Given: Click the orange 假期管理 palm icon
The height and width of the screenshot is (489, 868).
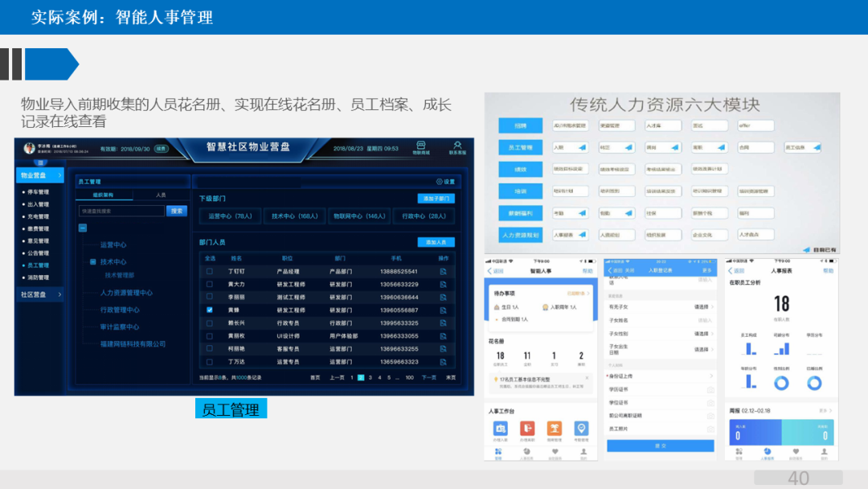Looking at the screenshot, I should pos(555,429).
